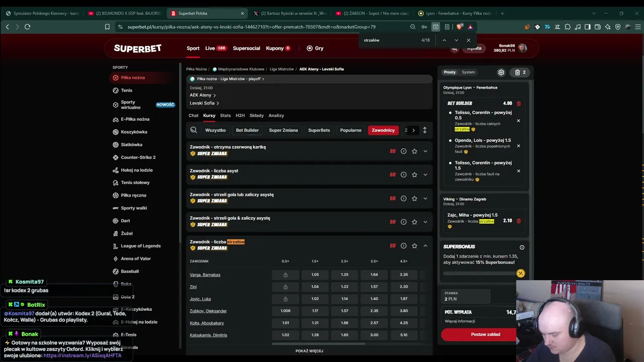Open the Żużel speedway icon

pyautogui.click(x=116, y=233)
